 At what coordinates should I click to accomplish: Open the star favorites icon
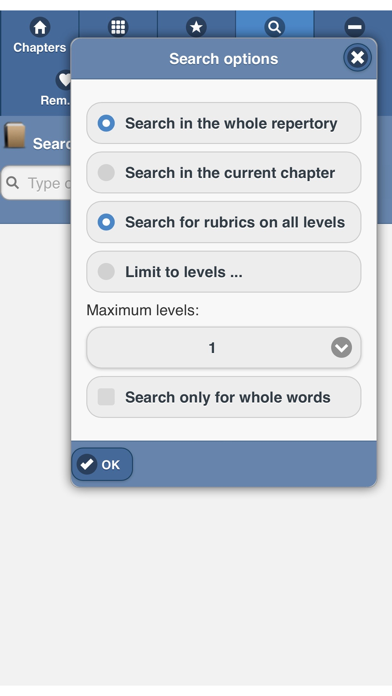point(196,28)
